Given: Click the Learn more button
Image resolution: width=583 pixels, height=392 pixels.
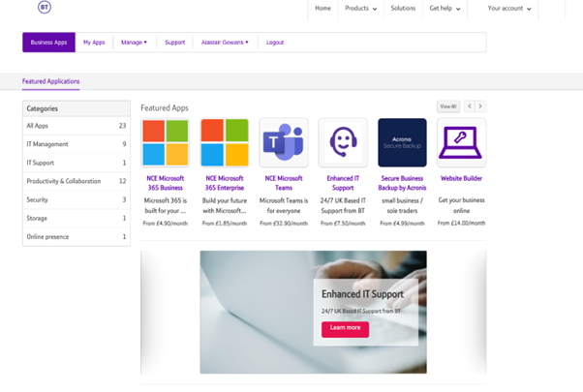Looking at the screenshot, I should click(x=345, y=329).
